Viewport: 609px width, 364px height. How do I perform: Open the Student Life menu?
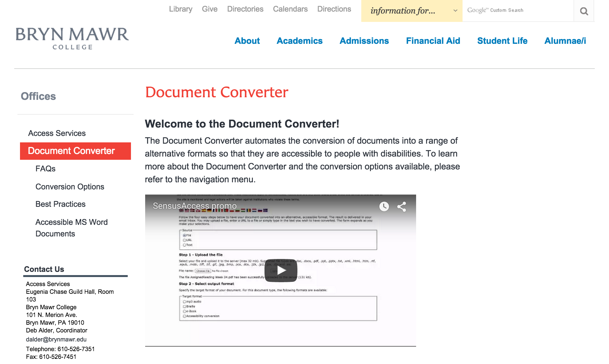pos(502,41)
